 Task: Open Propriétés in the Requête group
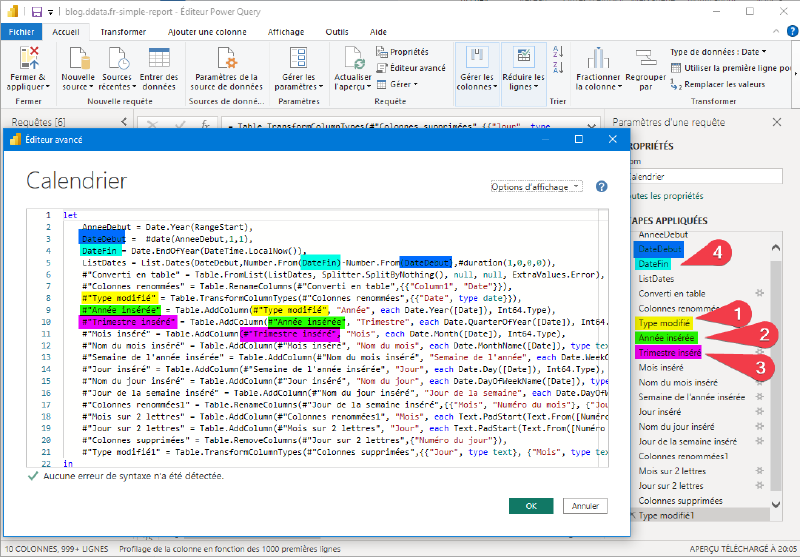[x=403, y=52]
